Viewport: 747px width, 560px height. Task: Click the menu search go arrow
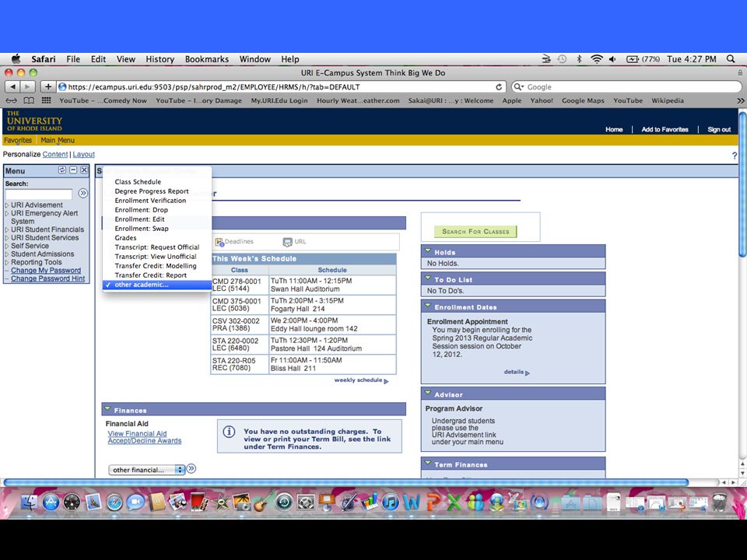click(x=83, y=193)
